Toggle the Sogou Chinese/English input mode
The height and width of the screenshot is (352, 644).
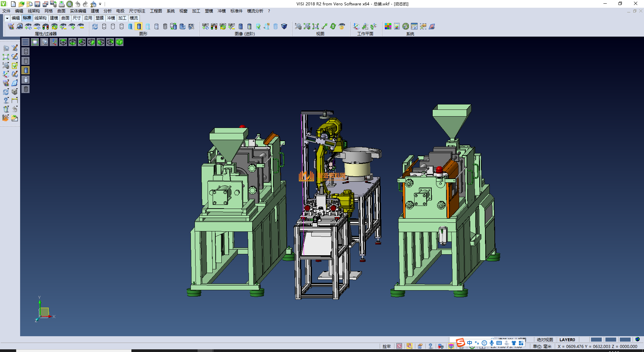click(470, 343)
